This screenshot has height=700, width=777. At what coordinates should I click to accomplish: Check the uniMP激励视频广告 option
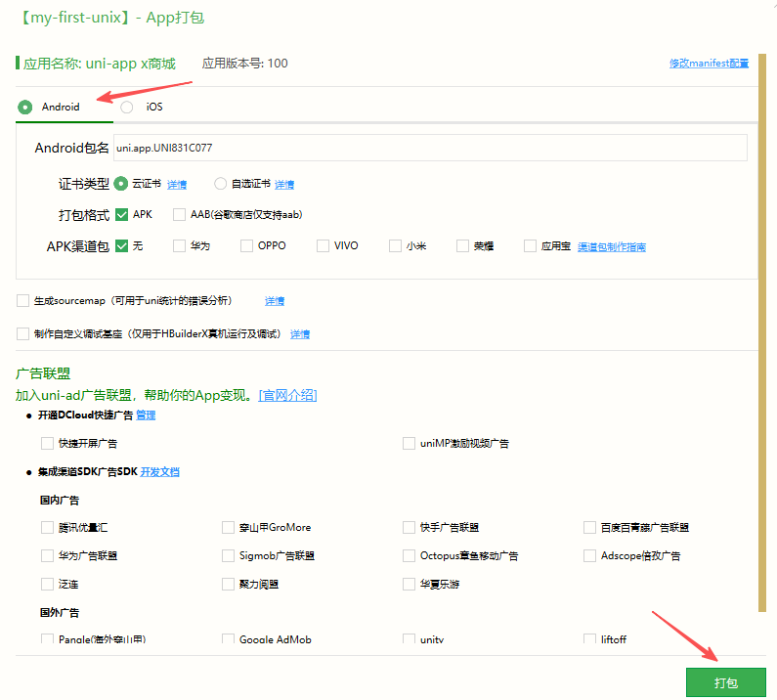click(x=409, y=443)
